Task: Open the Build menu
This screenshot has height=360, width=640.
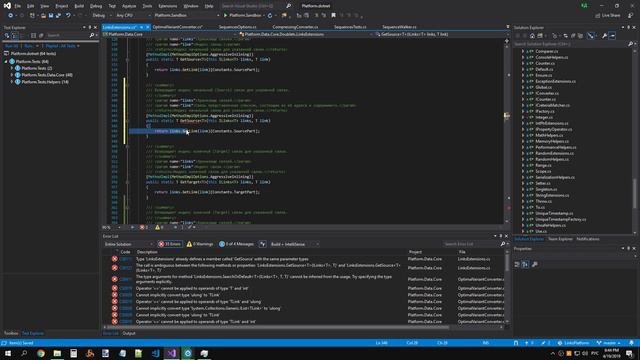Action: click(79, 6)
